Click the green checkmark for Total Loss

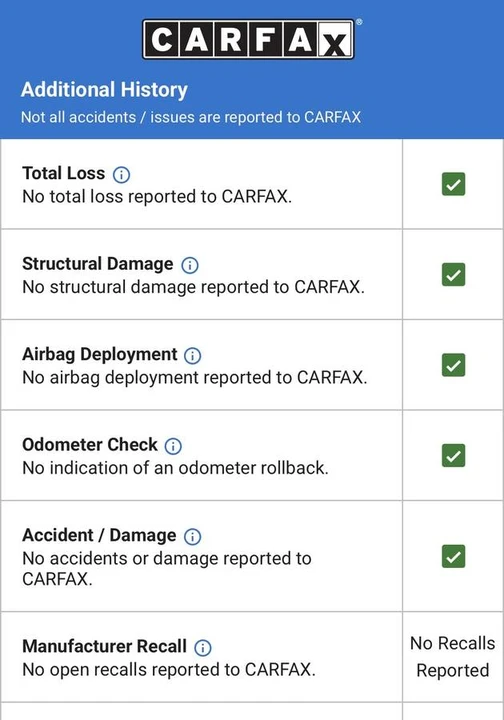pyautogui.click(x=454, y=184)
